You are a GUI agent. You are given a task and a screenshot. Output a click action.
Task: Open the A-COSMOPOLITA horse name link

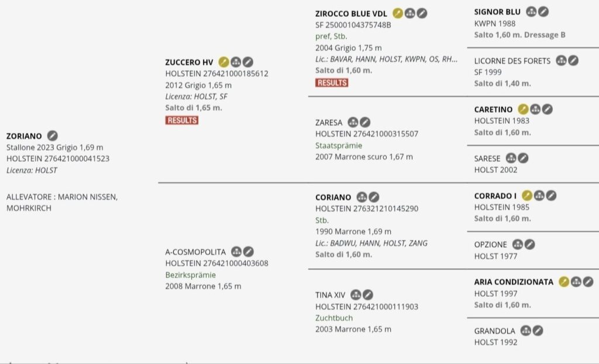click(x=195, y=252)
